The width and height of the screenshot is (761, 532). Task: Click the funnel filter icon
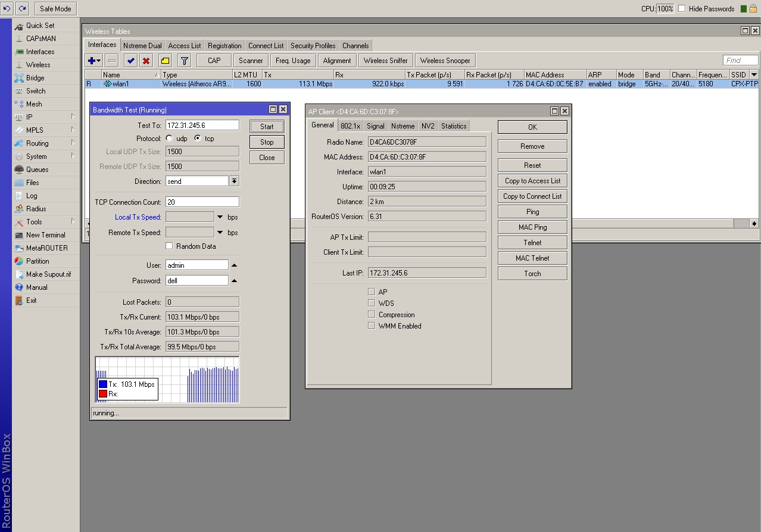point(185,61)
